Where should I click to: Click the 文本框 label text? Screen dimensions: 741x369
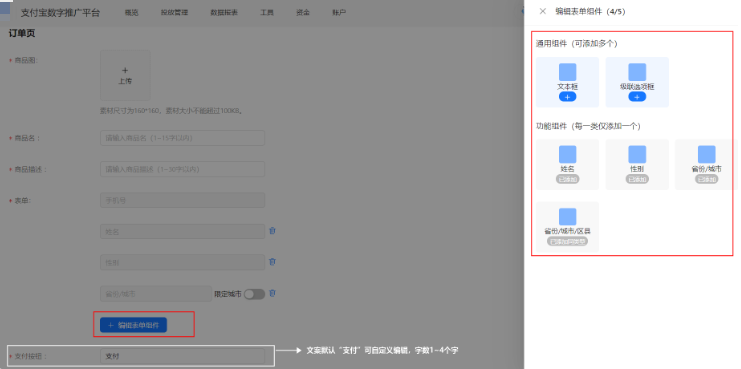(568, 87)
